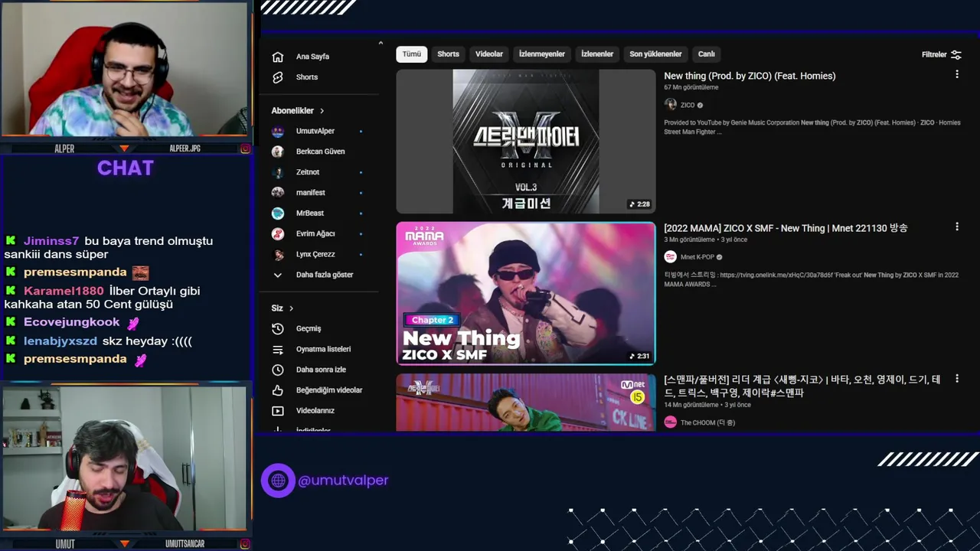Select the Canlı filter chip
The width and height of the screenshot is (980, 551).
(x=707, y=54)
